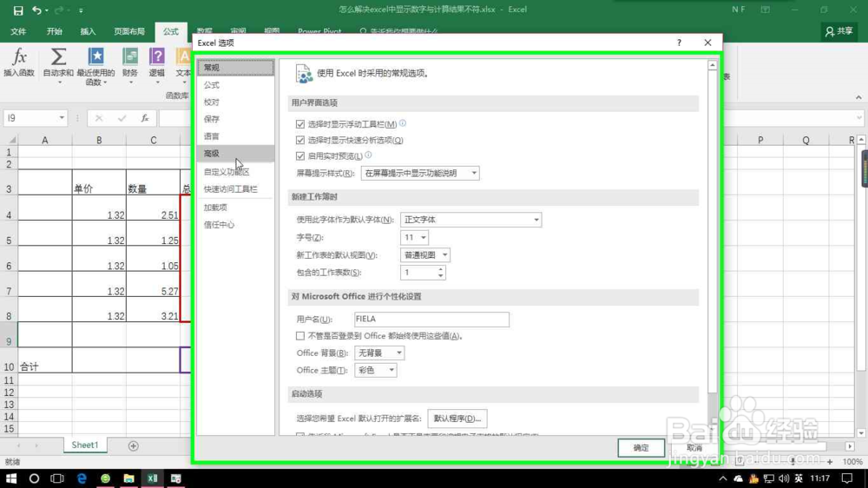
Task: Open the dialog help question mark
Action: click(x=680, y=43)
